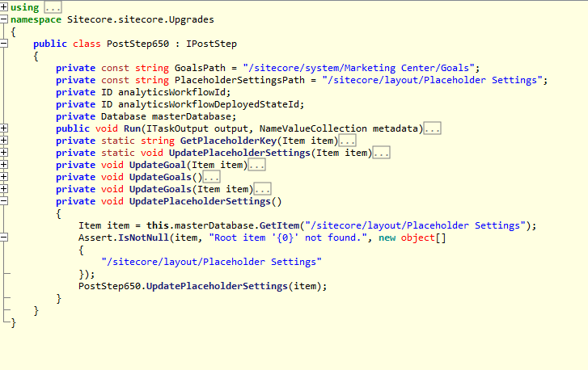588x370 pixels.
Task: Click the class name PostStep650 in declaration
Action: (137, 44)
